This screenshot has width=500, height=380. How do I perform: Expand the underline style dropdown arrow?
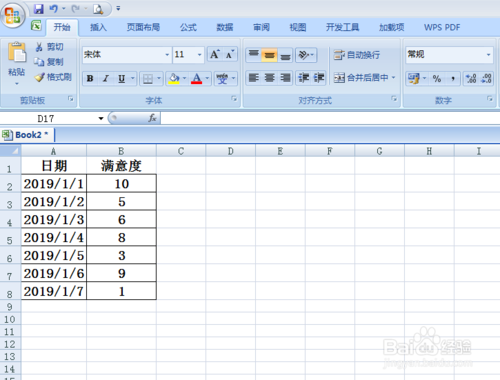coord(133,78)
